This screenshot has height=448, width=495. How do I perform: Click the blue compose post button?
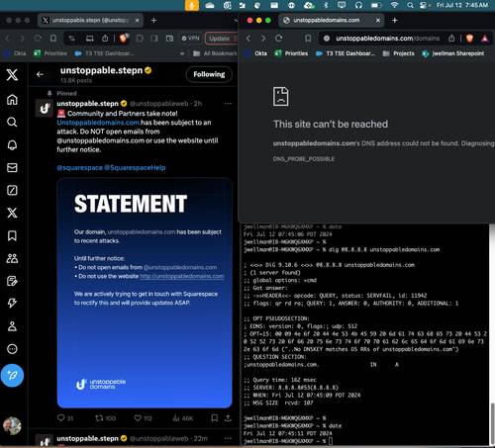click(12, 376)
